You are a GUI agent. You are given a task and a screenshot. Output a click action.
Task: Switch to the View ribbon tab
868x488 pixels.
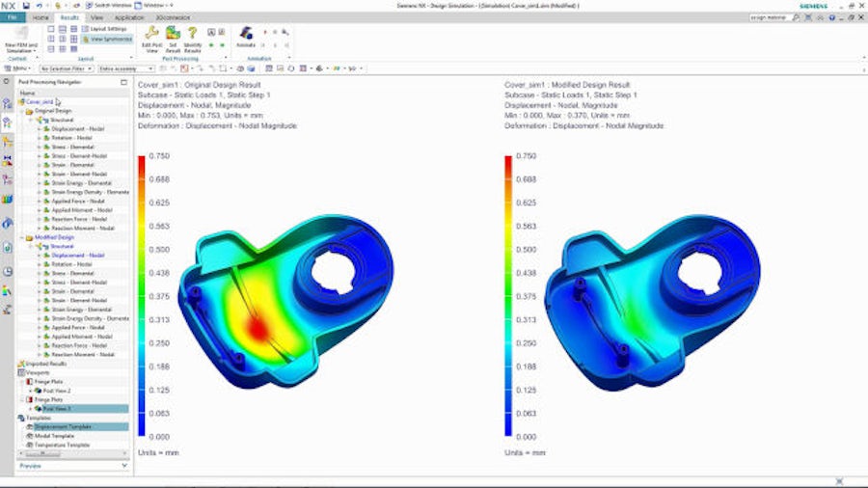click(x=96, y=17)
